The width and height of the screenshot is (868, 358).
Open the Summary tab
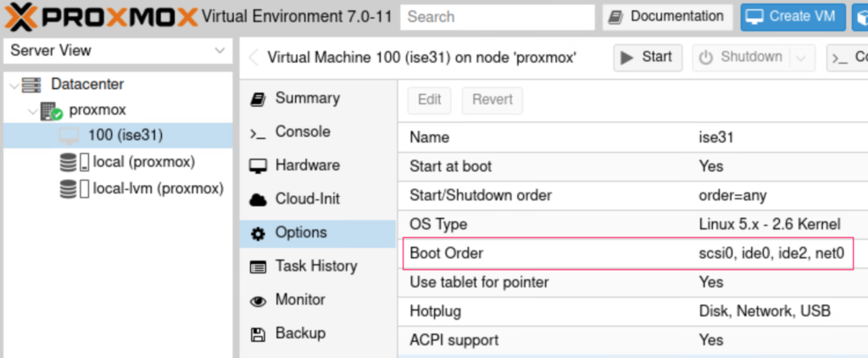click(x=318, y=98)
